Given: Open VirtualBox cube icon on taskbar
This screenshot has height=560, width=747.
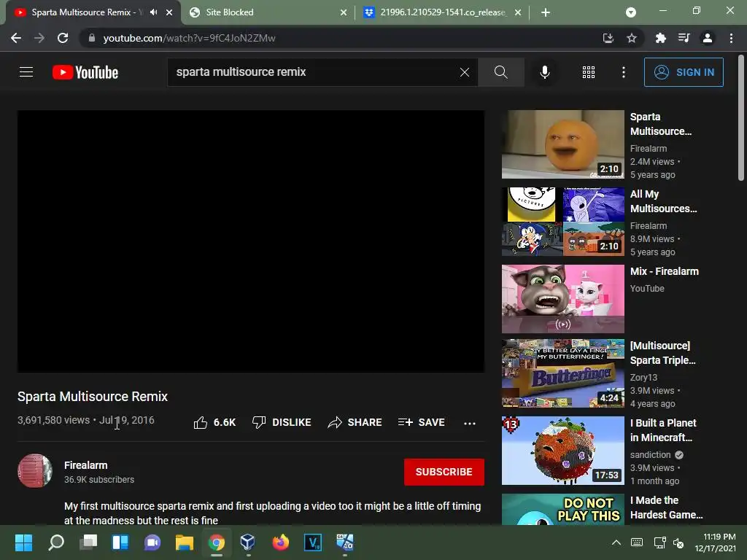Looking at the screenshot, I should 248,542.
